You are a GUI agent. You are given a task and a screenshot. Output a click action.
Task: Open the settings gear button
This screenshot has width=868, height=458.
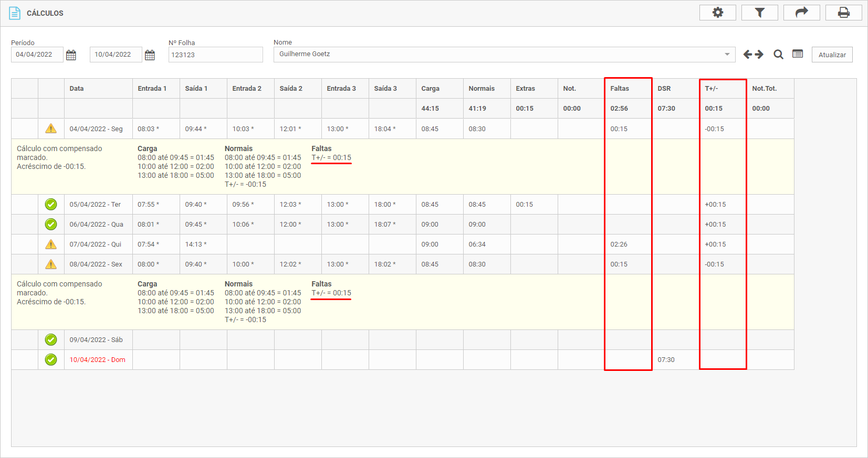[x=717, y=13]
